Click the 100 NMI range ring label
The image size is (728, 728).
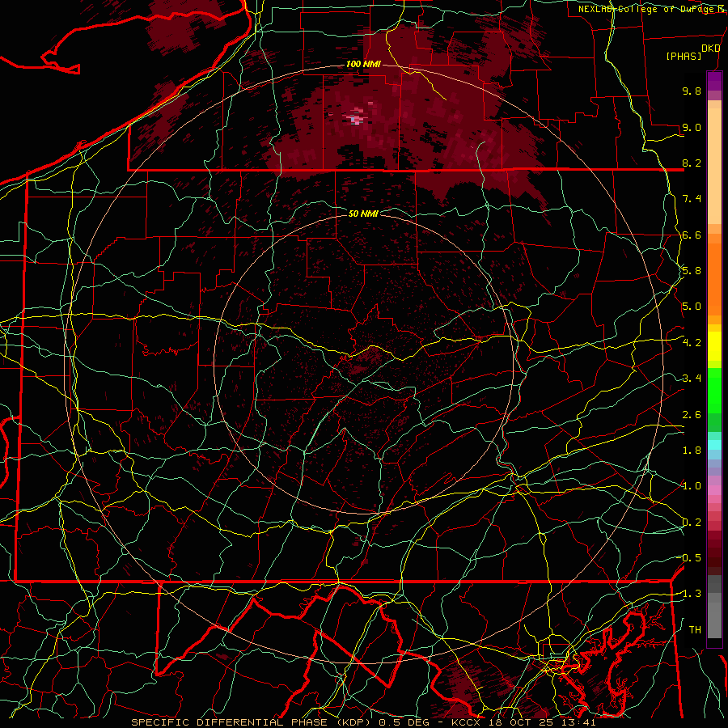click(x=363, y=64)
